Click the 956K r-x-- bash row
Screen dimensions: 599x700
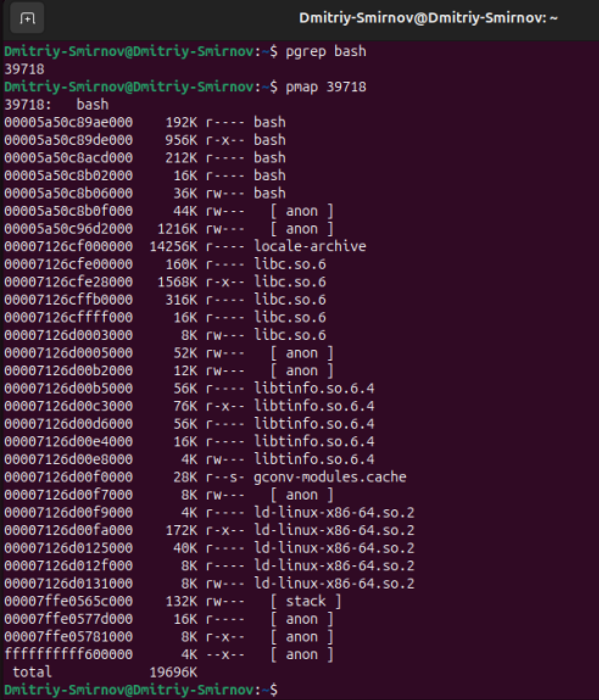145,140
